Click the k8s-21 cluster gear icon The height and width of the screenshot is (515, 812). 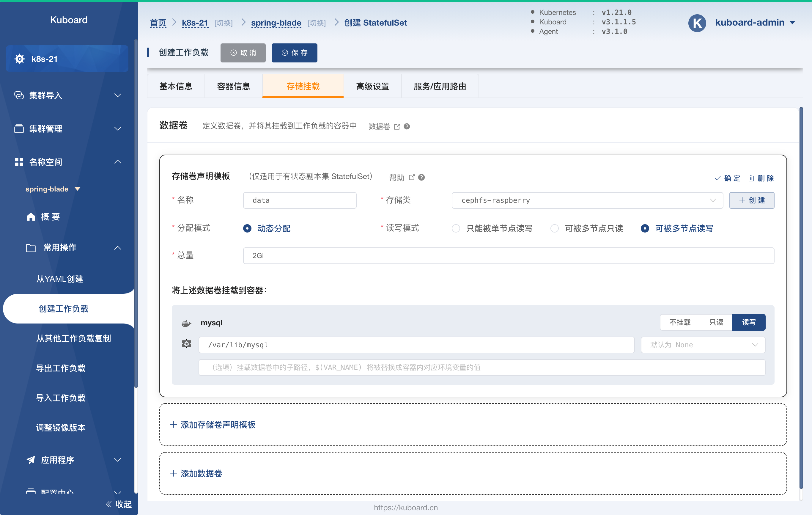20,59
